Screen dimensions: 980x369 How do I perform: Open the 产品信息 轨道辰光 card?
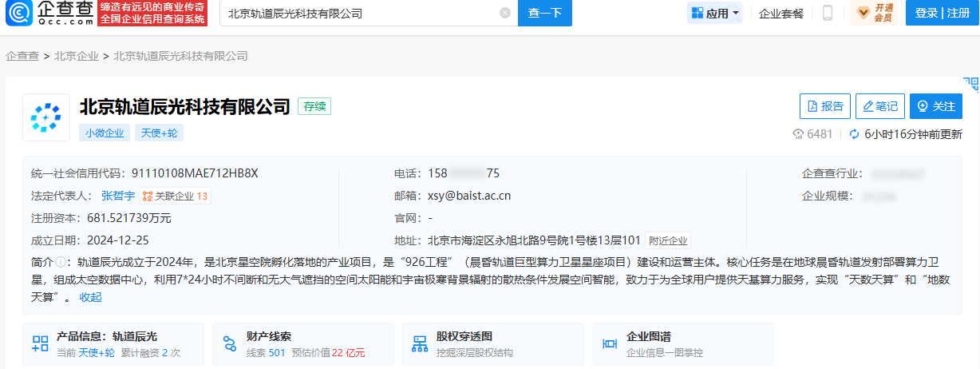point(113,344)
